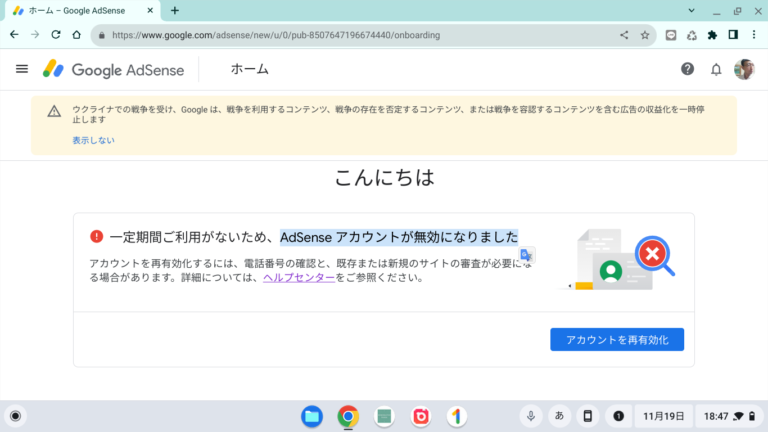Open the ヘルプセンター link
The image size is (768, 432).
[299, 277]
